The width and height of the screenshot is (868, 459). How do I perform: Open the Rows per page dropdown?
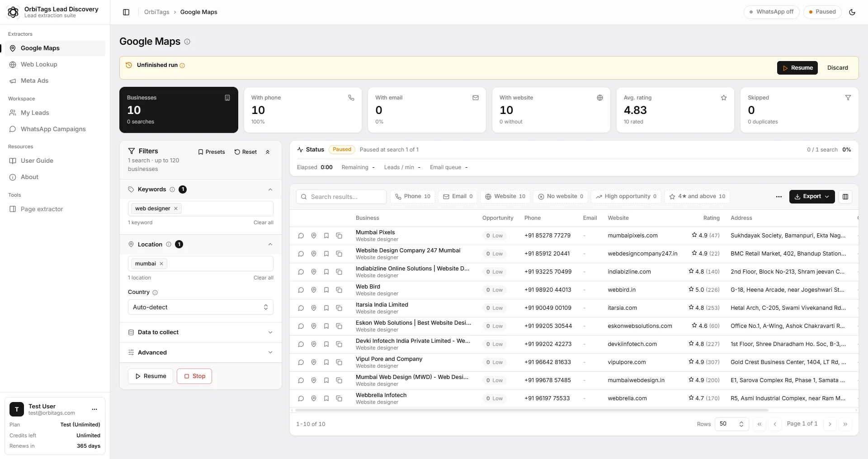pyautogui.click(x=731, y=424)
